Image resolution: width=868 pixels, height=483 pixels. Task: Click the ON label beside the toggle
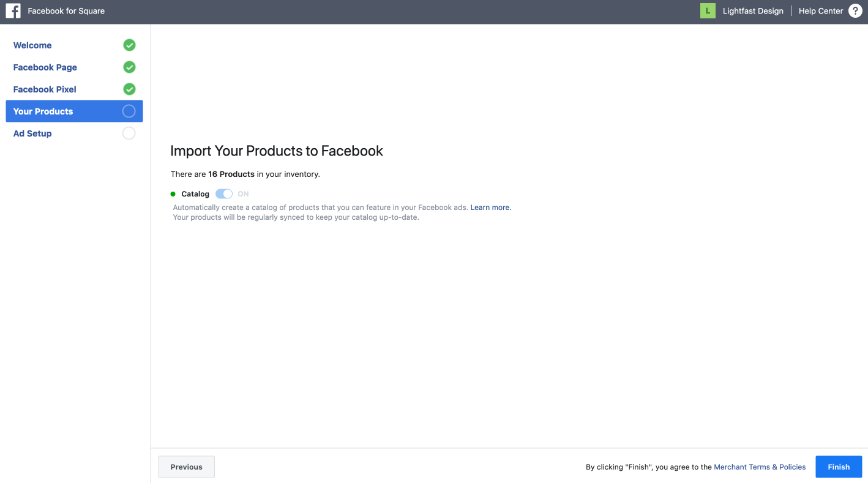pos(243,194)
